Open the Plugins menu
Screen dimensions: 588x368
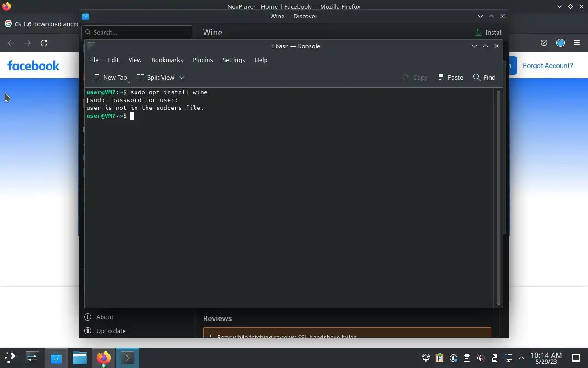[x=203, y=60]
